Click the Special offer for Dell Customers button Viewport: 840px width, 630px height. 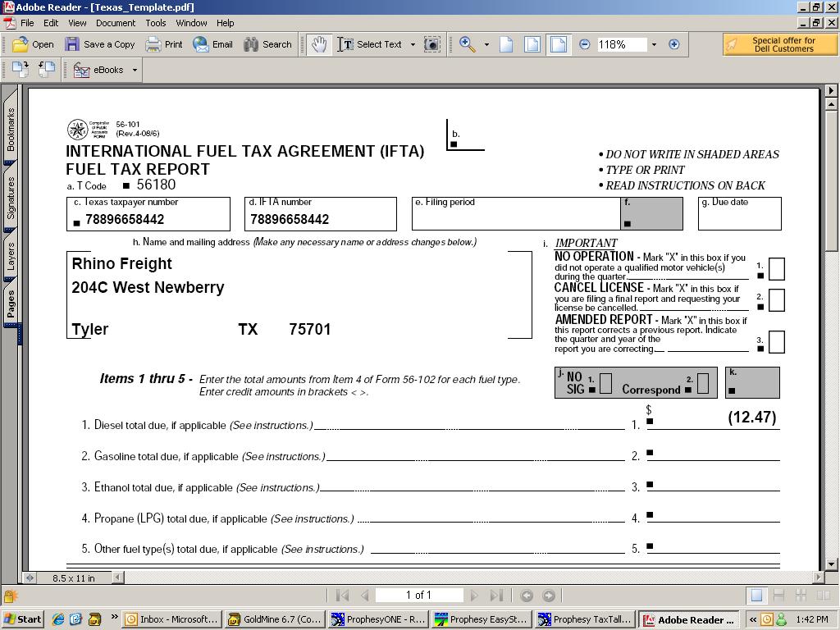point(780,44)
